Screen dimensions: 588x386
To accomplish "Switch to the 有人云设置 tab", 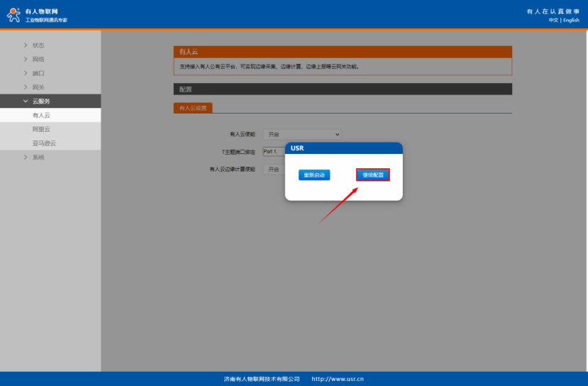I will pos(193,108).
